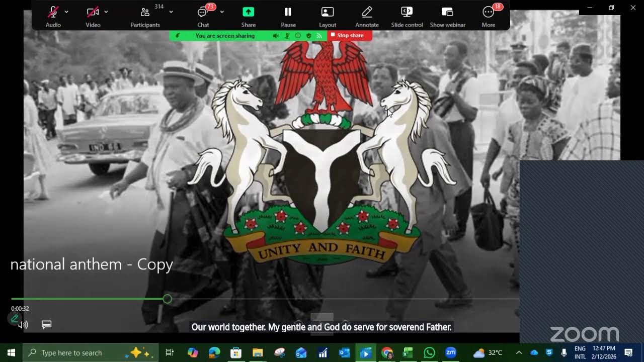644x362 pixels.
Task: Open WhatsApp from the taskbar
Action: tap(429, 353)
